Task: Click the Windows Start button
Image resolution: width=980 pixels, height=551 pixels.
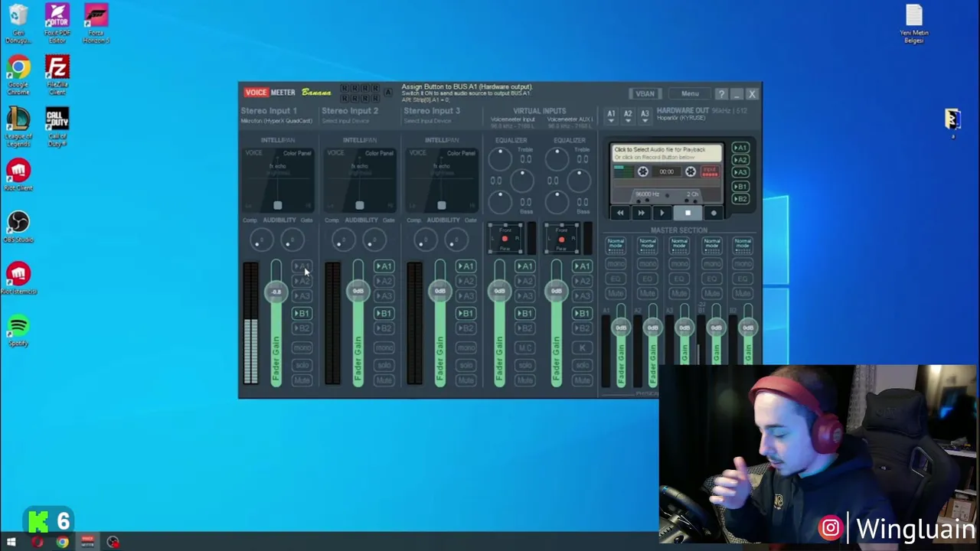Action: (x=11, y=543)
